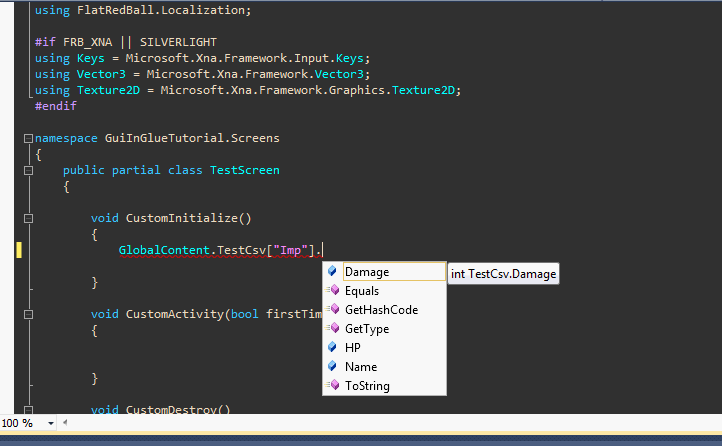Collapse the CustomDestroy method outline
This screenshot has width=722, height=446.
tap(28, 409)
